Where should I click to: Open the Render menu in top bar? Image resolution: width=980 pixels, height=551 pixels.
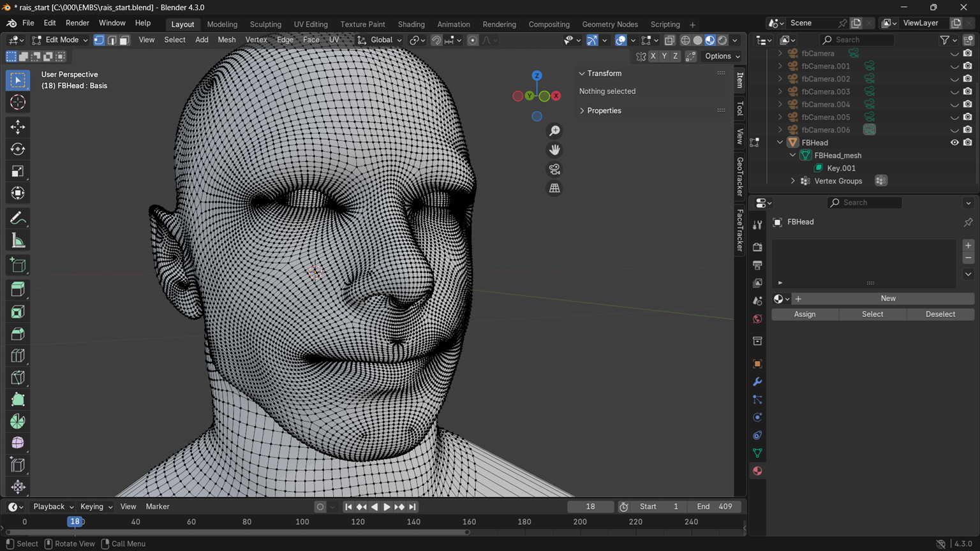click(77, 23)
